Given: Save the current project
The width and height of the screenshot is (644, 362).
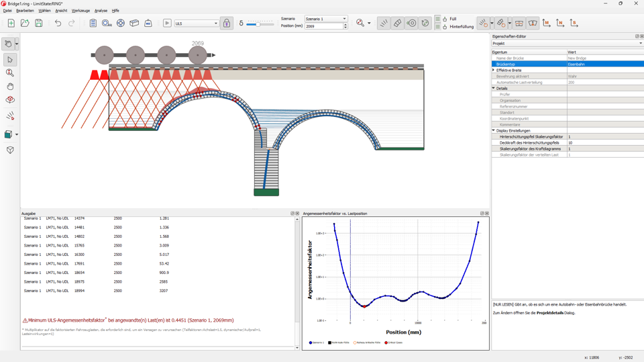Looking at the screenshot, I should coord(39,24).
